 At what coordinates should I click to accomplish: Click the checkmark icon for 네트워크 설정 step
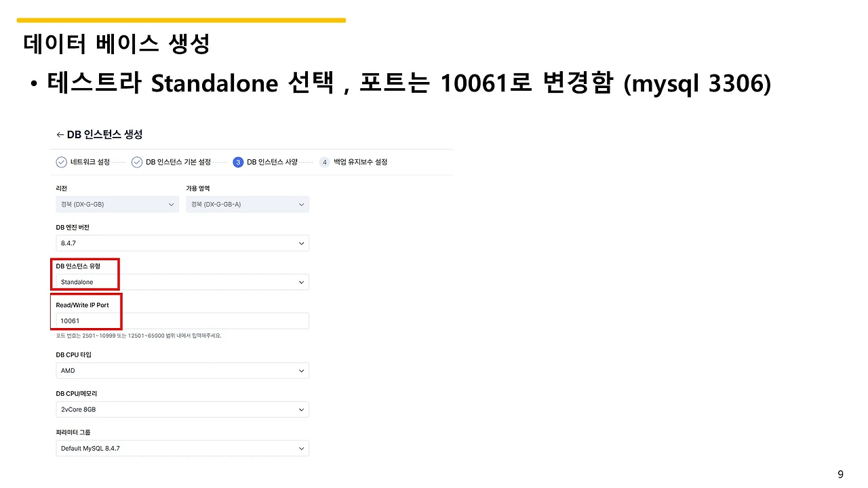62,162
